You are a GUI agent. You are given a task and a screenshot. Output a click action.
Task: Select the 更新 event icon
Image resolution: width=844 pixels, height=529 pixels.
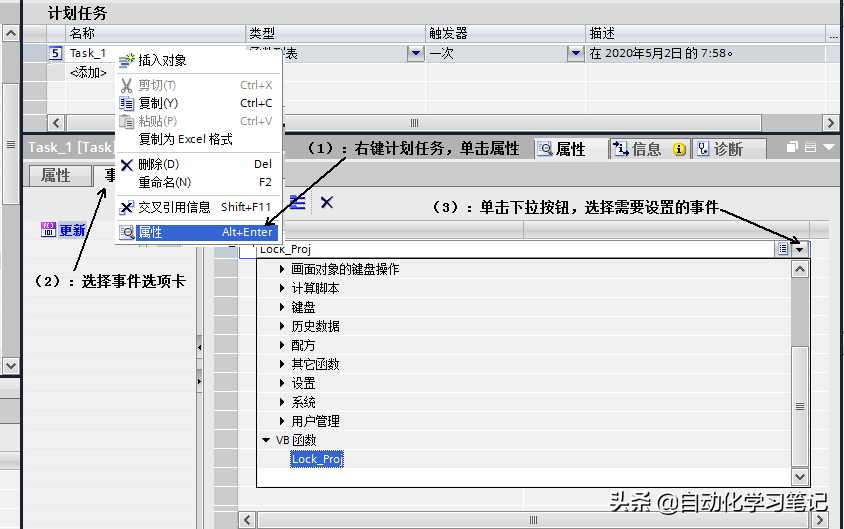[48, 230]
